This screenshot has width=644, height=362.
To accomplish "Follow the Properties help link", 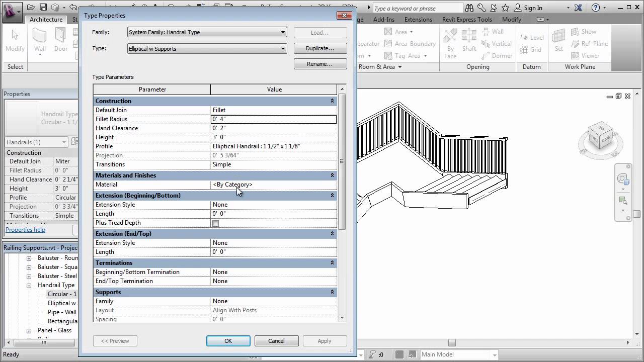I will (x=25, y=229).
